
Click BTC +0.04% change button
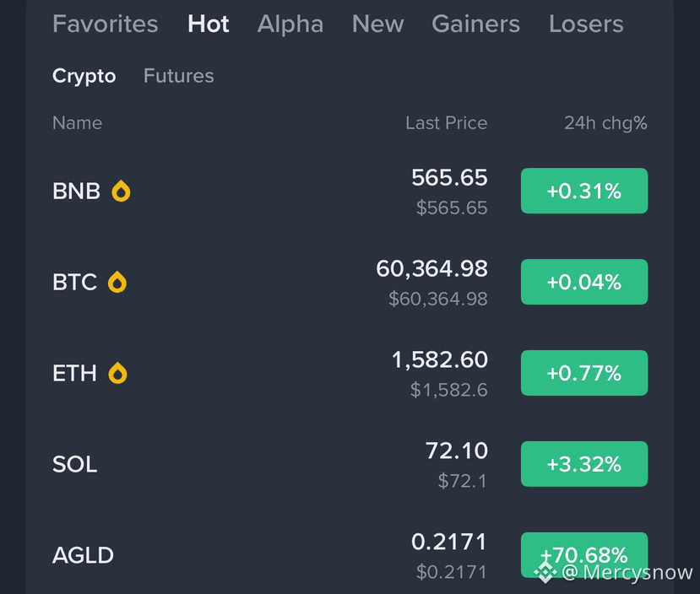(x=584, y=282)
